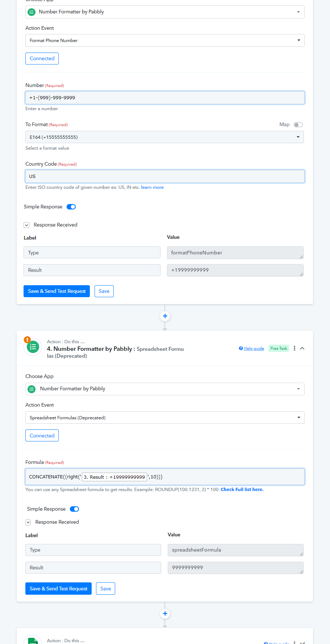Open the three-dot menu for step 4

click(295, 348)
